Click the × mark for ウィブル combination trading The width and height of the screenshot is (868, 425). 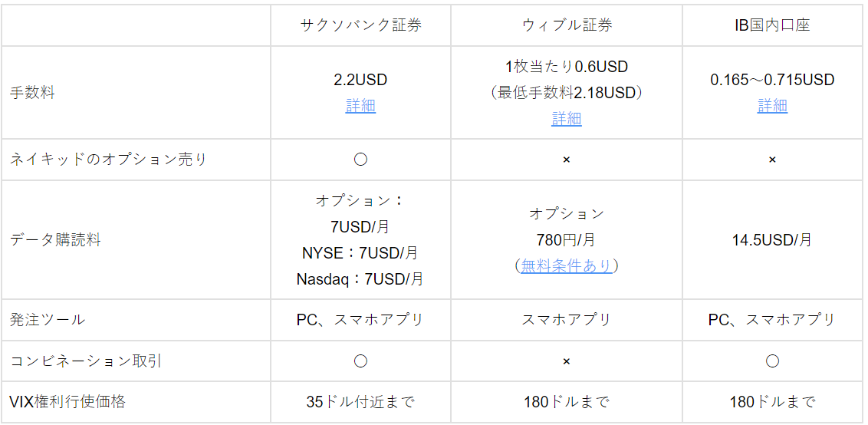pyautogui.click(x=567, y=361)
